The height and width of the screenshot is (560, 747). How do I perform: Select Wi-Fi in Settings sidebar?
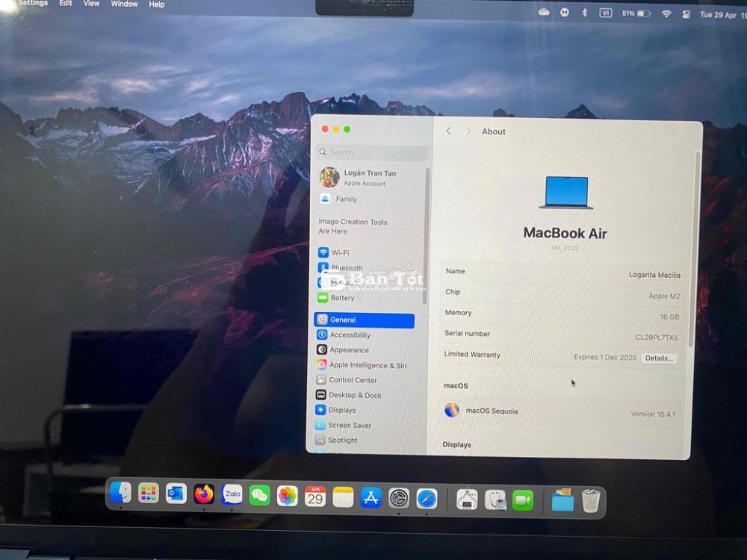pyautogui.click(x=333, y=252)
